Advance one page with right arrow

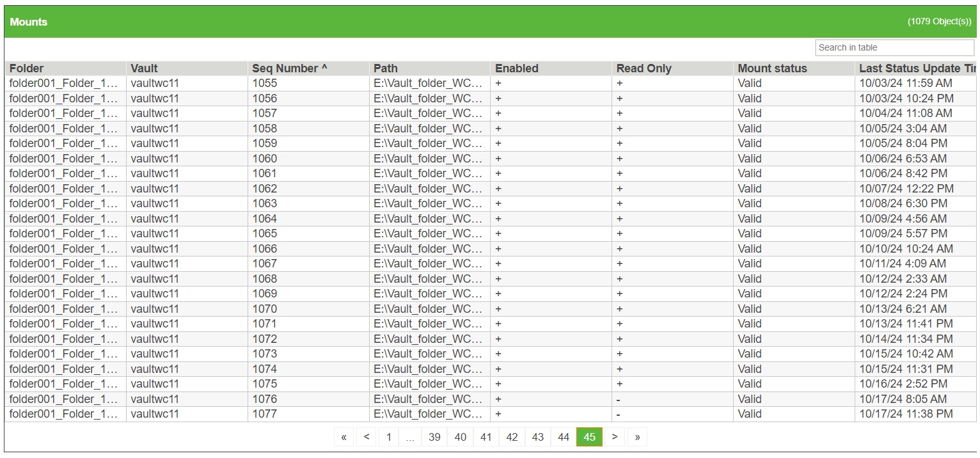[614, 437]
